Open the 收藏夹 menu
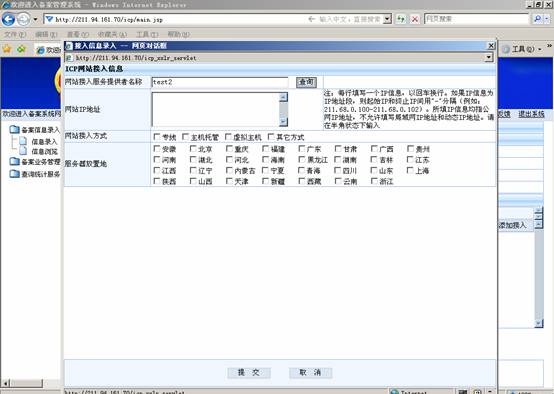The width and height of the screenshot is (554, 394). (112, 34)
